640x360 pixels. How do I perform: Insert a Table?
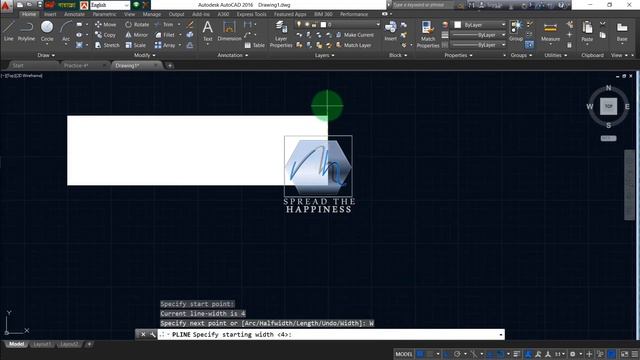coord(254,45)
